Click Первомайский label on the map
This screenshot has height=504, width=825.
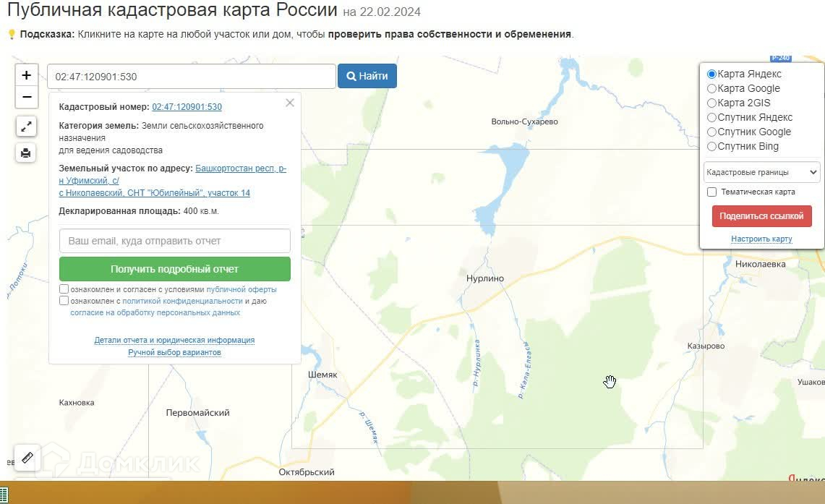[198, 413]
